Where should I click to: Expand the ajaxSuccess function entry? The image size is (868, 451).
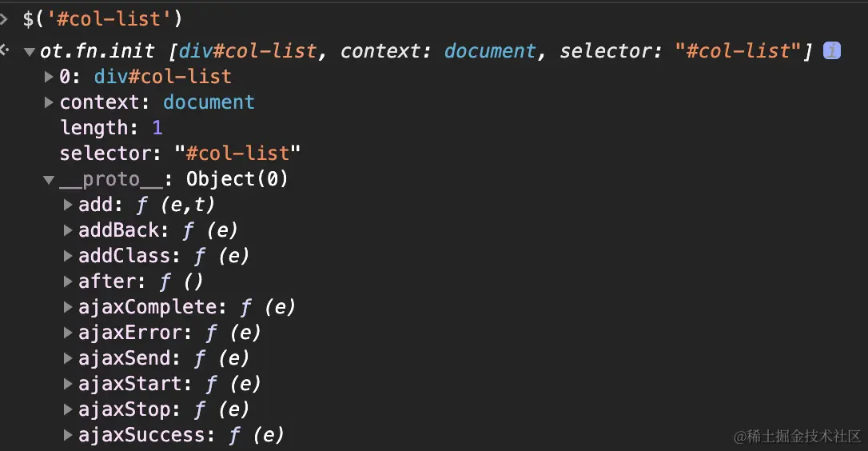coord(69,436)
